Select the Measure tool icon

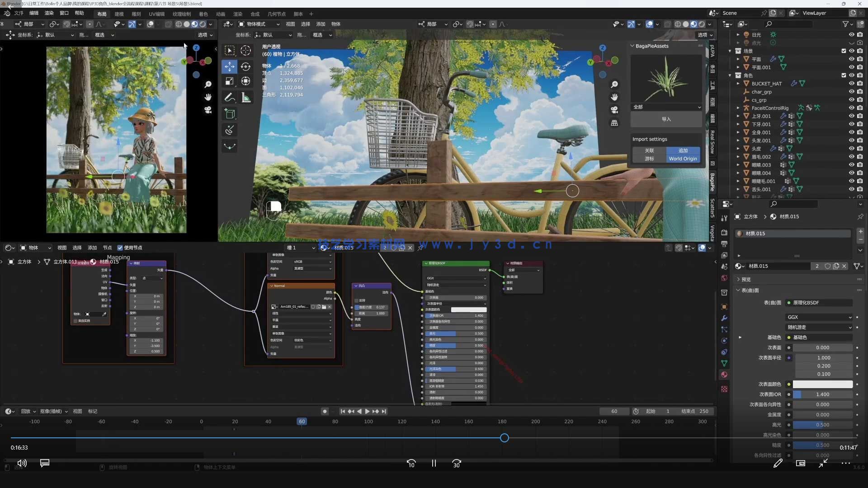245,97
